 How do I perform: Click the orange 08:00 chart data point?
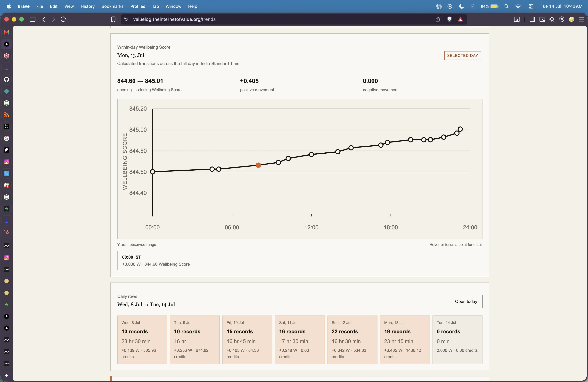point(258,165)
